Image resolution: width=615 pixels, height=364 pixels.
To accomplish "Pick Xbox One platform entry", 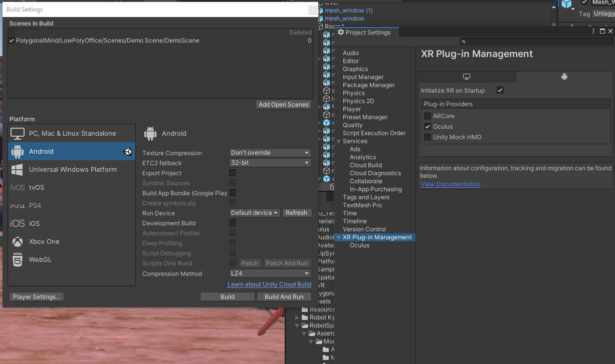I will coord(44,242).
